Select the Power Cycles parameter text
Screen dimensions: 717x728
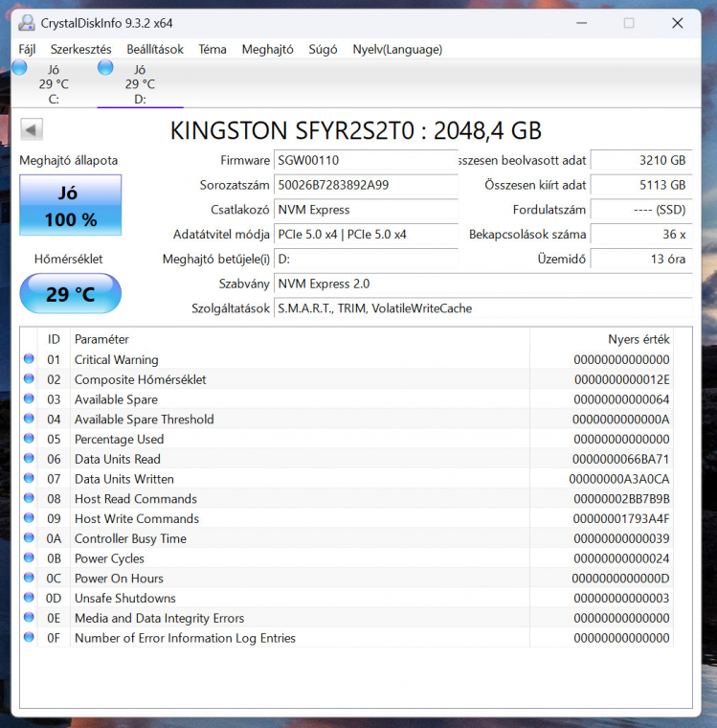click(109, 558)
